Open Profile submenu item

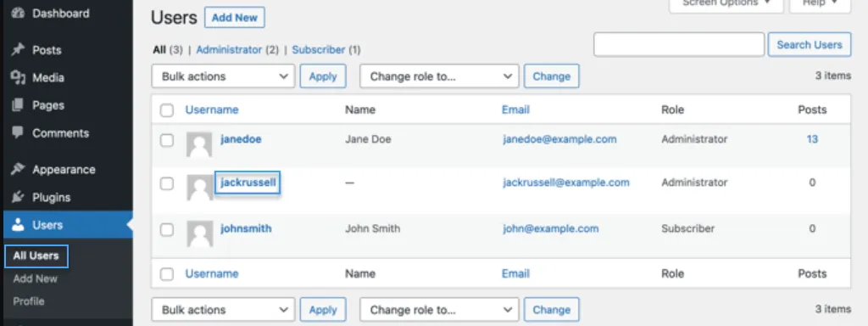29,301
